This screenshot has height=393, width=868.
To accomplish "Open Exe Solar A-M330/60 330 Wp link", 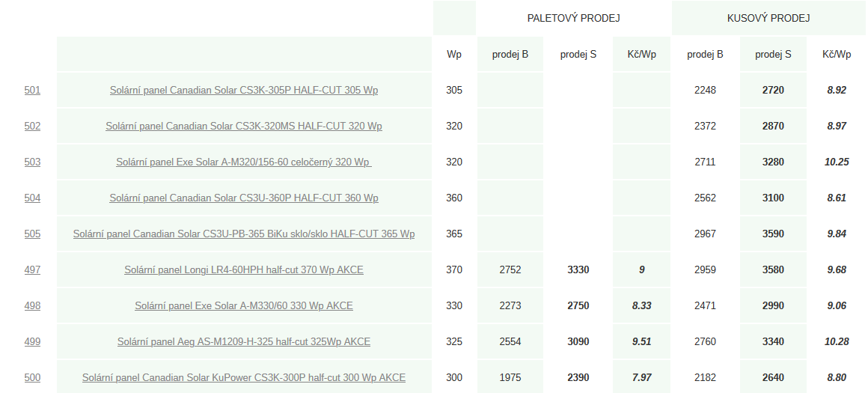I will click(244, 305).
